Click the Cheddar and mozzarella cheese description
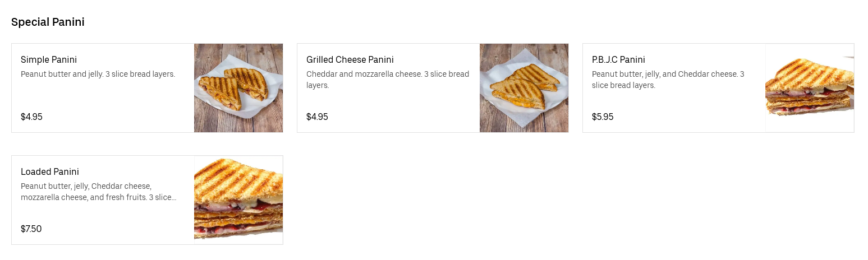The height and width of the screenshot is (260, 868). 387,80
